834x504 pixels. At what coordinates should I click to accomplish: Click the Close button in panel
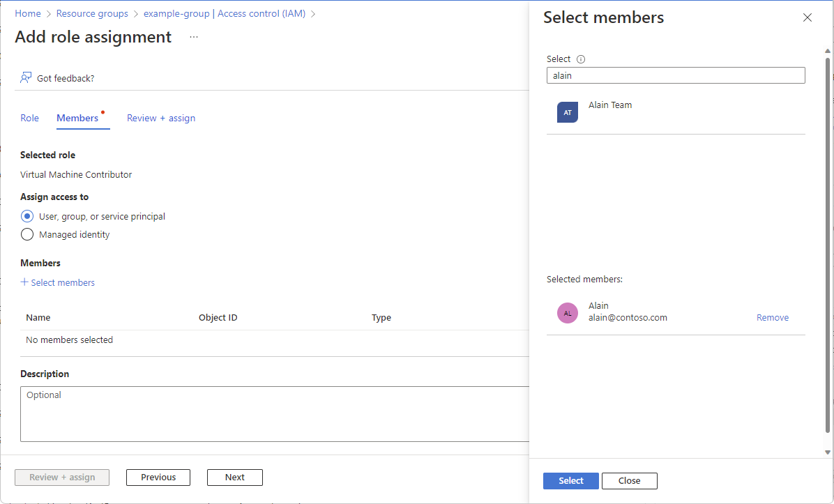tap(629, 480)
